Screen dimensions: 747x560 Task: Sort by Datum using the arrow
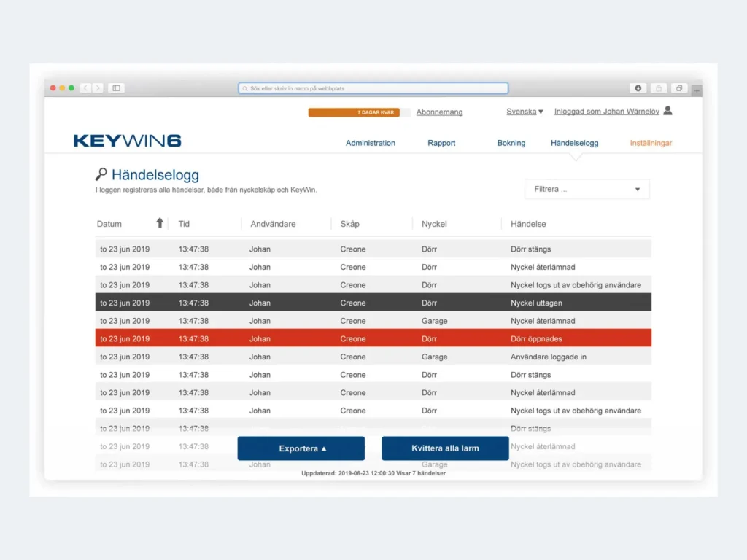point(160,223)
